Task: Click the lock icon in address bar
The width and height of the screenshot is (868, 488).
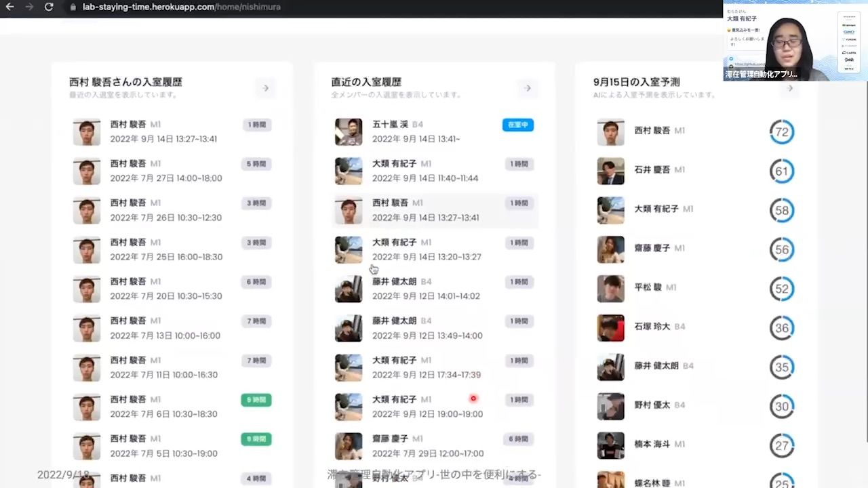Action: (73, 7)
